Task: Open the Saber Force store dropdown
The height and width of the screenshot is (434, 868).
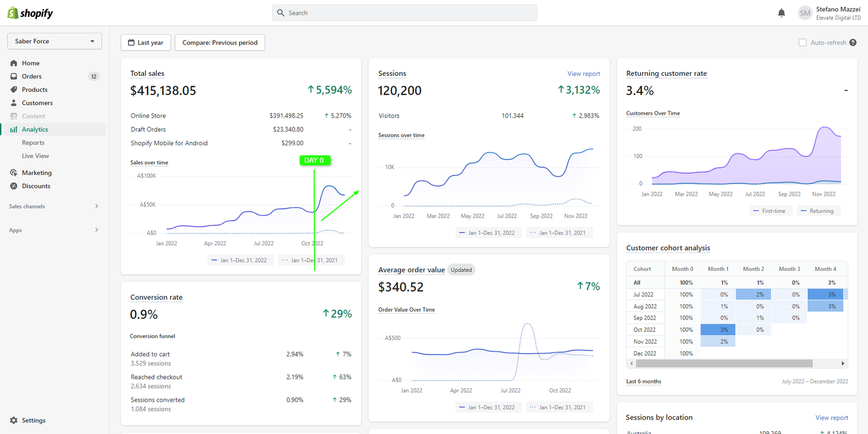Action: [x=54, y=41]
